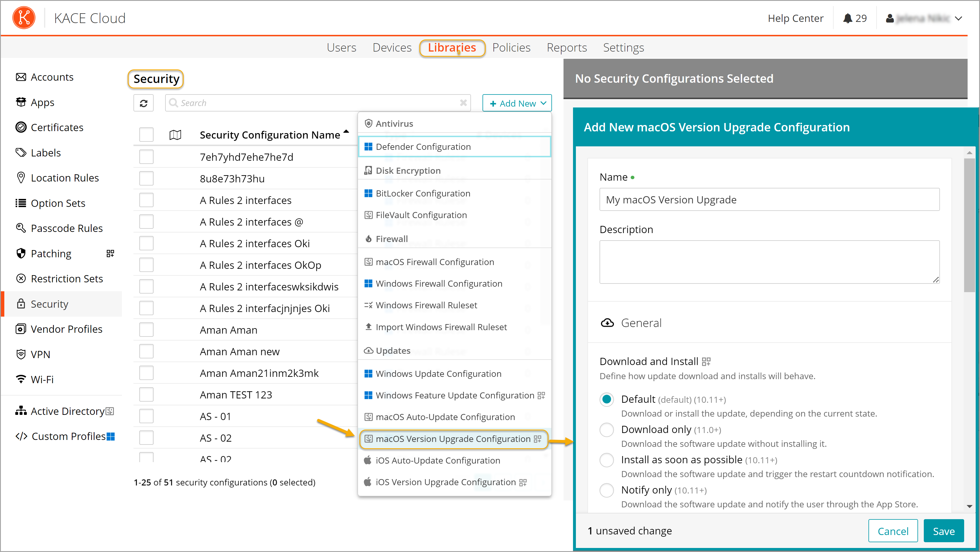Click into the Description text area
This screenshot has height=552, width=980.
click(x=769, y=262)
